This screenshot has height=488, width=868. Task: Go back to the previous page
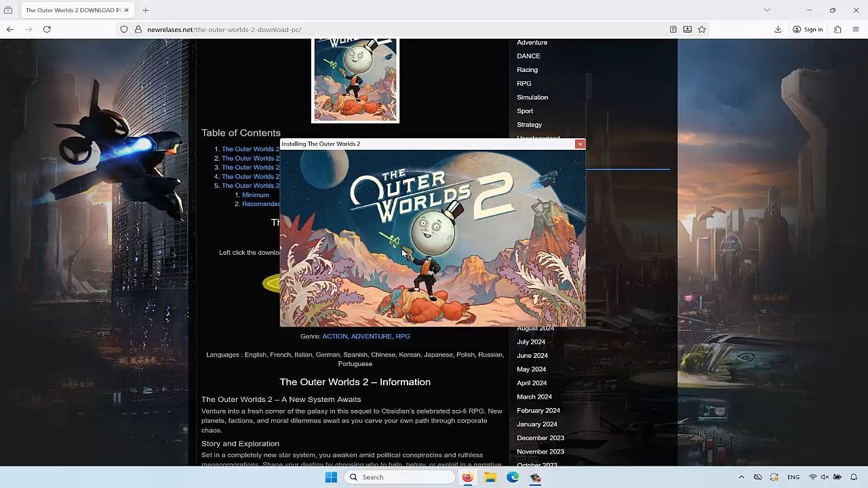[10, 29]
